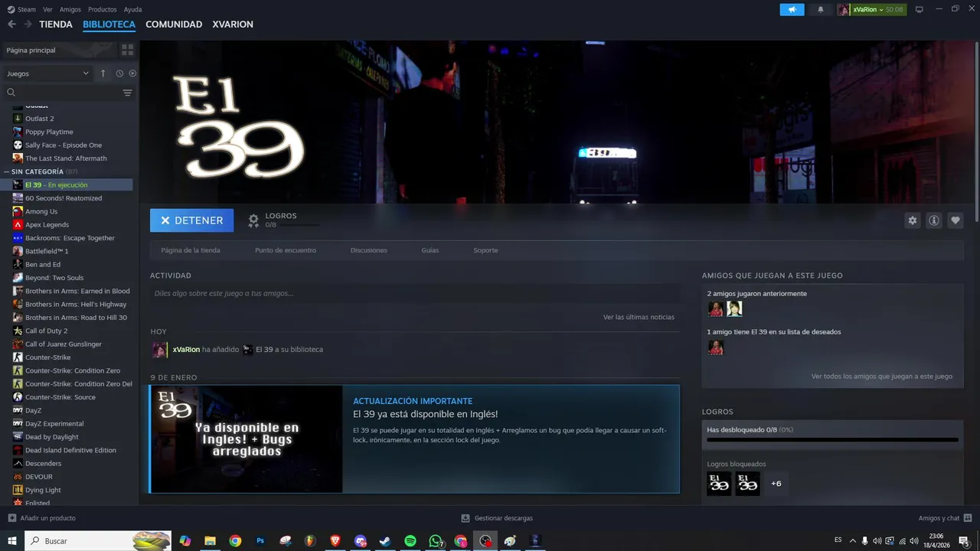Open Punto de encuentro link

coord(286,250)
